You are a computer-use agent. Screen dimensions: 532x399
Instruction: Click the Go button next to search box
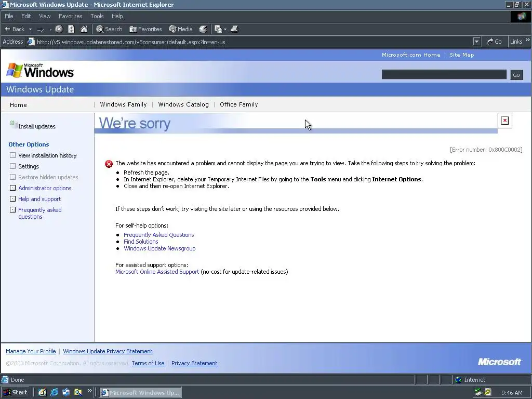point(516,75)
